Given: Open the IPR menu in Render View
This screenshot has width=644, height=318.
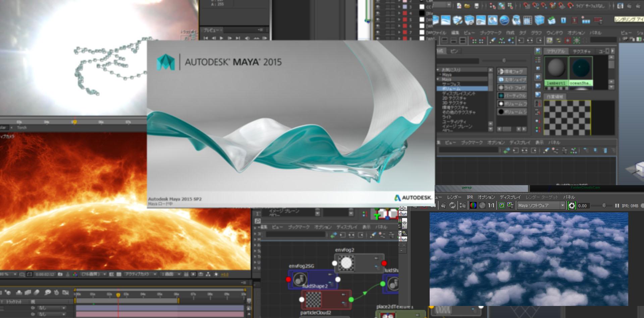Looking at the screenshot, I should click(470, 197).
